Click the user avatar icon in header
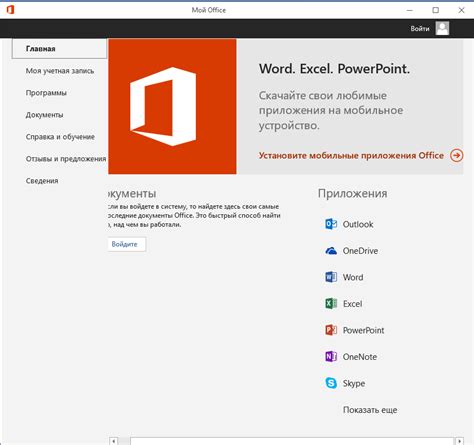The width and height of the screenshot is (474, 445). click(442, 28)
